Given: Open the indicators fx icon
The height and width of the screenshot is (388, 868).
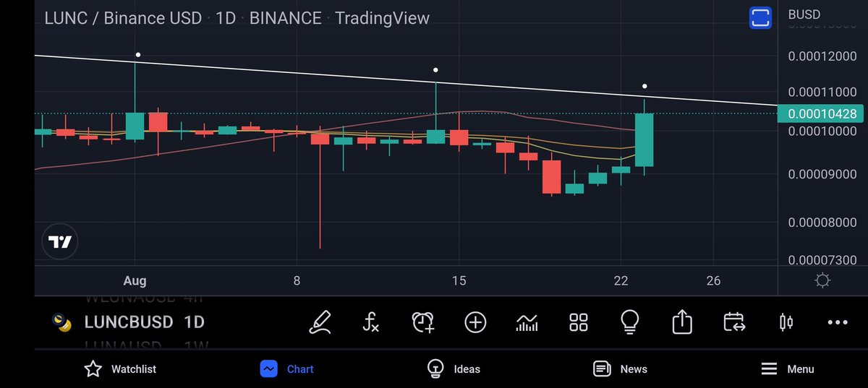Looking at the screenshot, I should click(370, 322).
